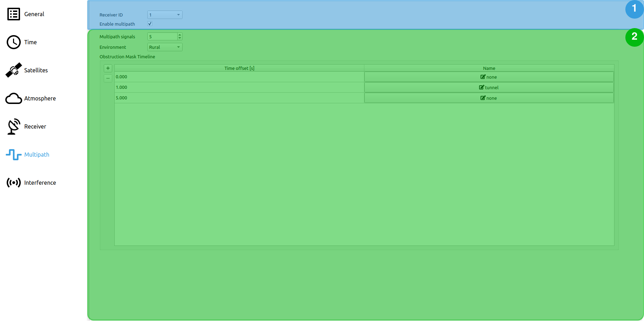This screenshot has width=644, height=321.
Task: Open the Receiver settings via antenna icon
Action: coord(14,126)
